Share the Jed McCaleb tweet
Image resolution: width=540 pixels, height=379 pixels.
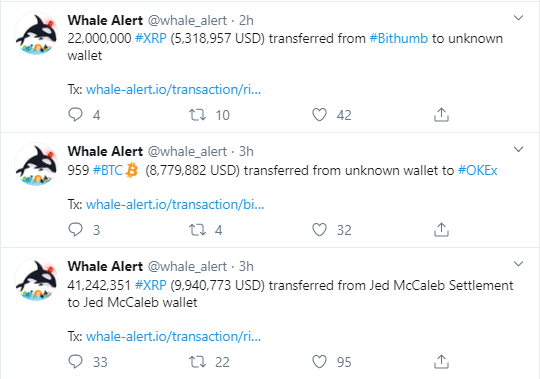[441, 361]
